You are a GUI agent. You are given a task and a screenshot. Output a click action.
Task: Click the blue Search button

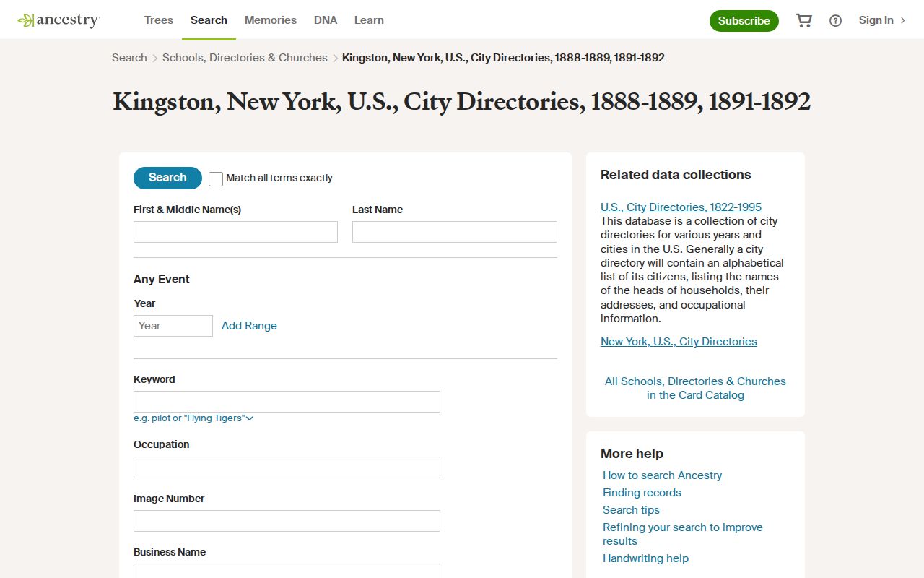coord(167,178)
